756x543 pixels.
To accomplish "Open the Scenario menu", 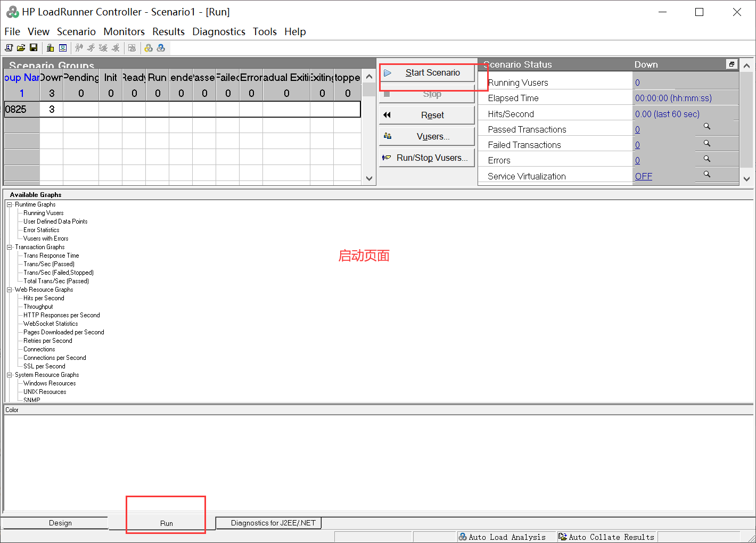I will click(76, 31).
